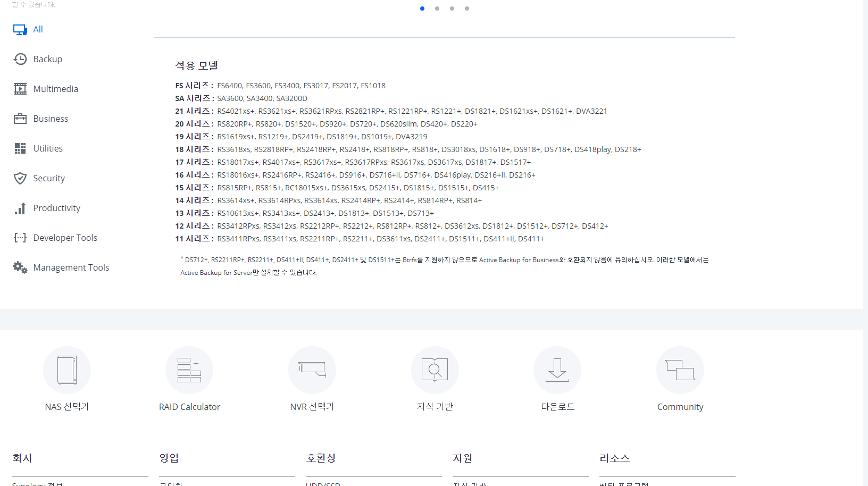Click the Management Tools gears icon

click(x=20, y=267)
